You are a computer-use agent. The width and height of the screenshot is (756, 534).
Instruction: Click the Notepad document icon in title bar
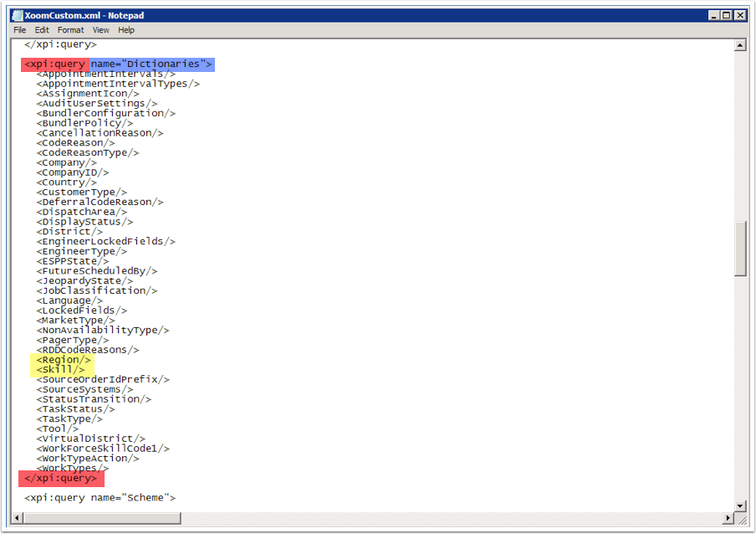(x=18, y=15)
